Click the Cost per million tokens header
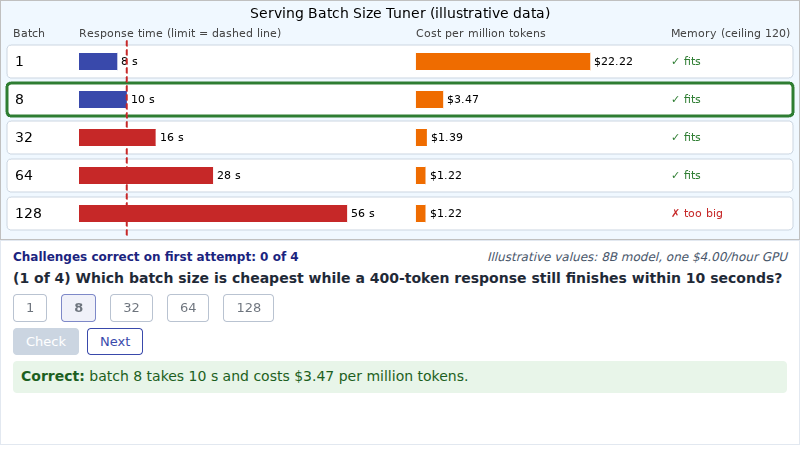 pos(481,33)
